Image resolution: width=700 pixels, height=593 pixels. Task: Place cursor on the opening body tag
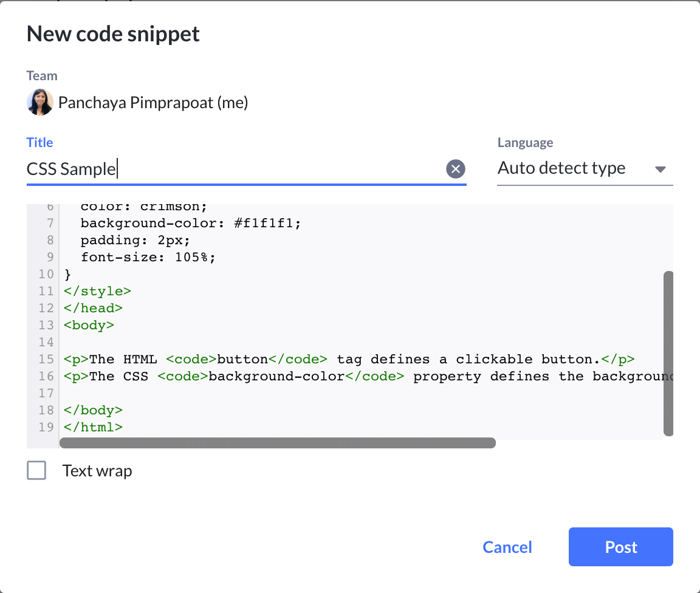[89, 325]
